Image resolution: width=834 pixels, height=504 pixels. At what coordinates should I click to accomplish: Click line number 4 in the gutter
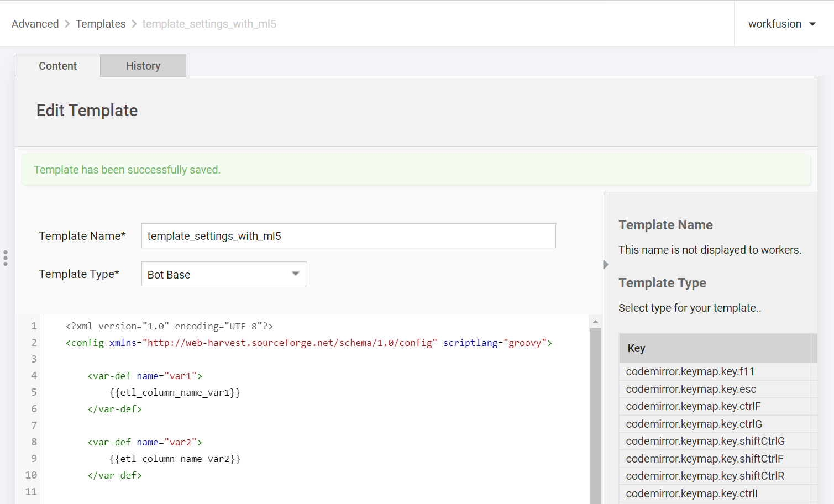click(34, 376)
